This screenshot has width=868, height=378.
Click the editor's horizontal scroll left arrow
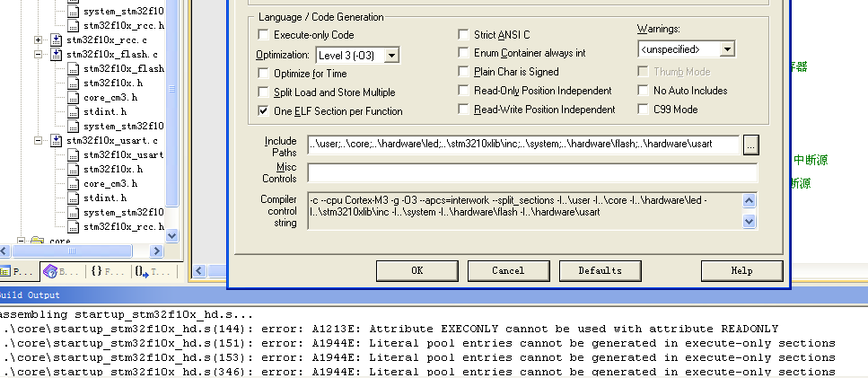pos(199,271)
